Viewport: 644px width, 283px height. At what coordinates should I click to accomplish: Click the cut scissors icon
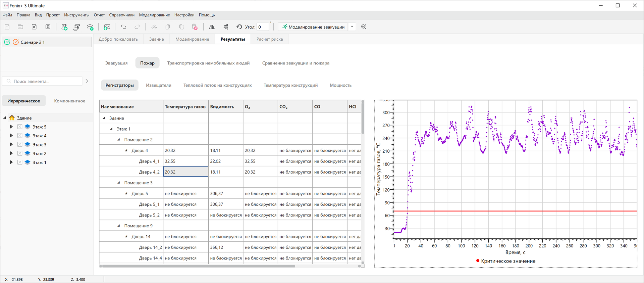[x=154, y=27]
